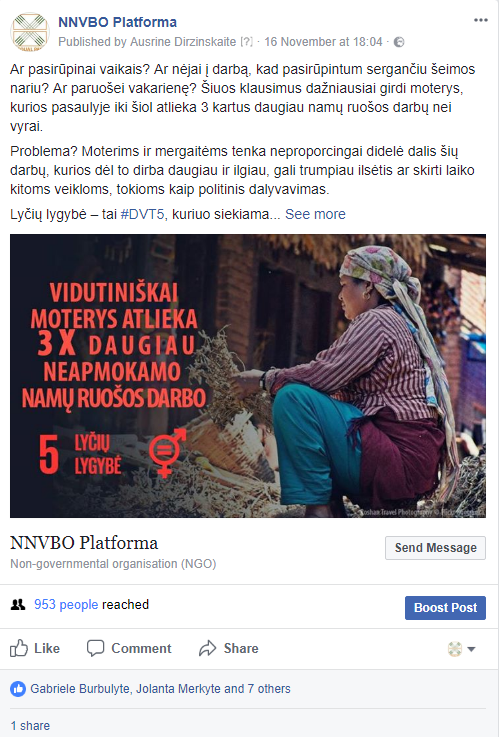Screen dimensions: 499x737
Task: Click the Share arrow icon
Action: 207,648
